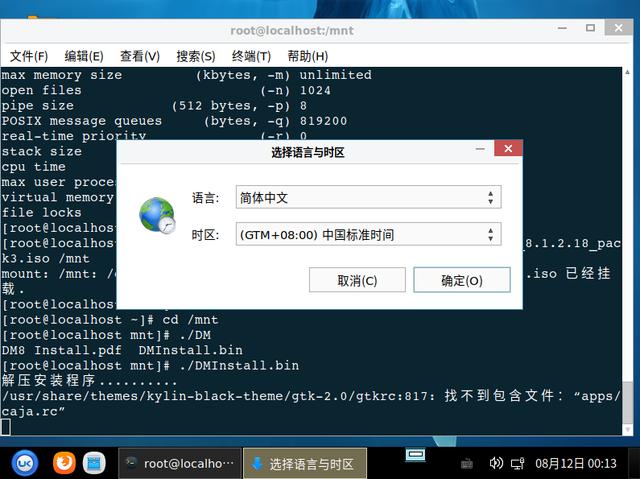Click the line ./DMInstall.bin in terminal
This screenshot has width=640, height=479.
[x=150, y=366]
